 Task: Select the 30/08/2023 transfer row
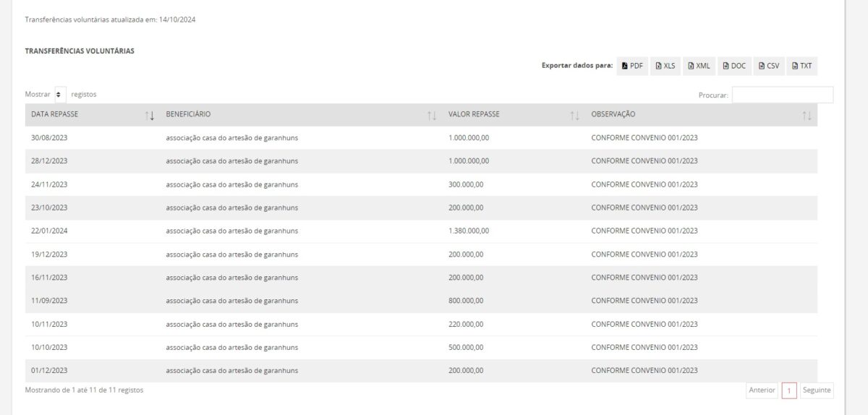point(421,138)
